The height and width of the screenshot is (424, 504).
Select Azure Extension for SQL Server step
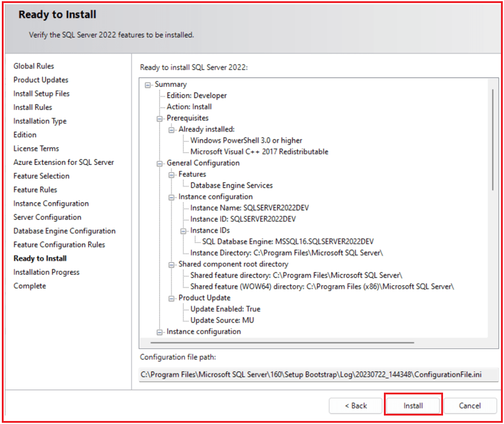(63, 162)
